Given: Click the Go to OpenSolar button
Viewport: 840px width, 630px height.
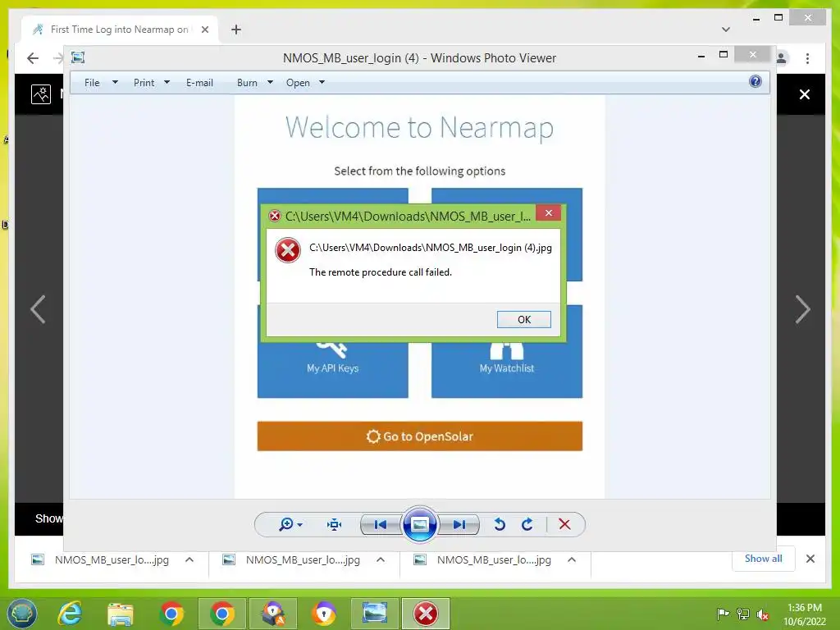Looking at the screenshot, I should click(x=419, y=436).
